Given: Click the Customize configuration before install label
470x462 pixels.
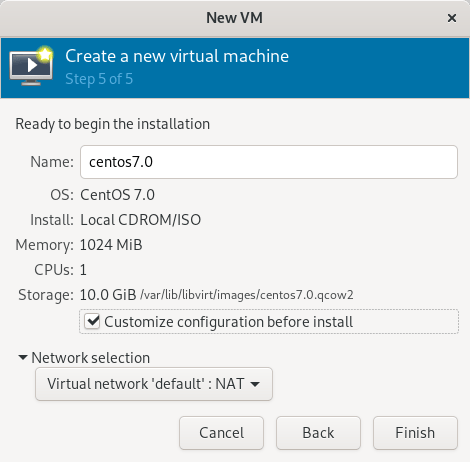Looking at the screenshot, I should [228, 322].
